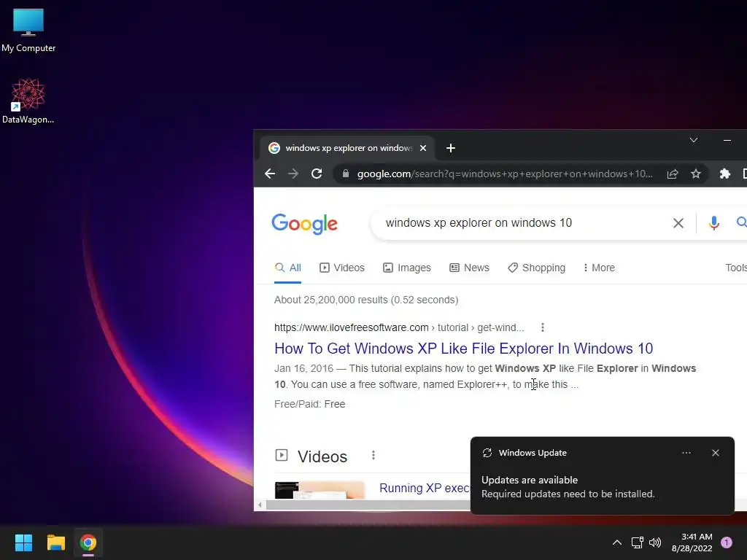747x560 pixels.
Task: Switch to Images results tab
Action: pos(407,268)
